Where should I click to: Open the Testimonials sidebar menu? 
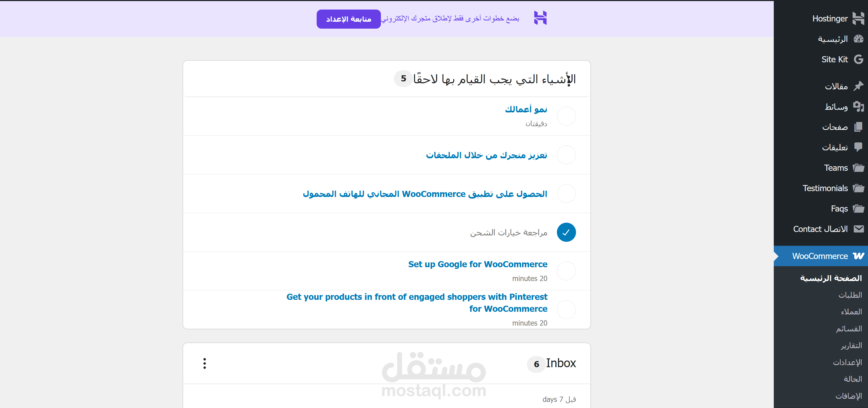pyautogui.click(x=825, y=188)
